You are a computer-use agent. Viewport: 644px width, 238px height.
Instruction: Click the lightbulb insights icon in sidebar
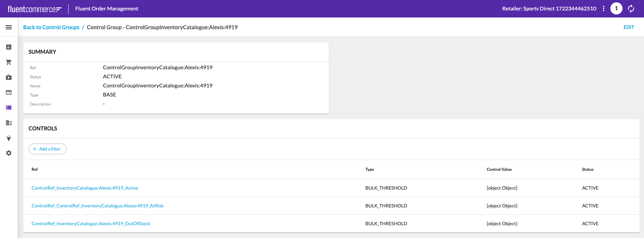click(9, 138)
